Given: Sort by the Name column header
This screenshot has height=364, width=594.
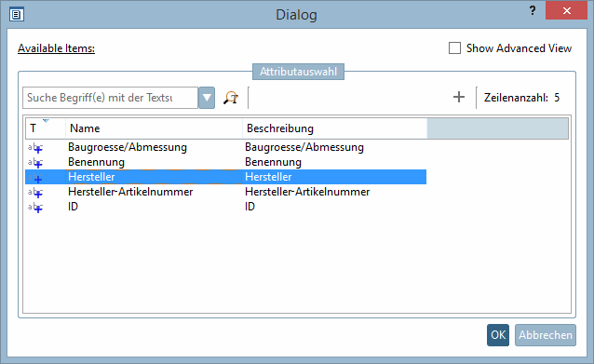Looking at the screenshot, I should 154,128.
